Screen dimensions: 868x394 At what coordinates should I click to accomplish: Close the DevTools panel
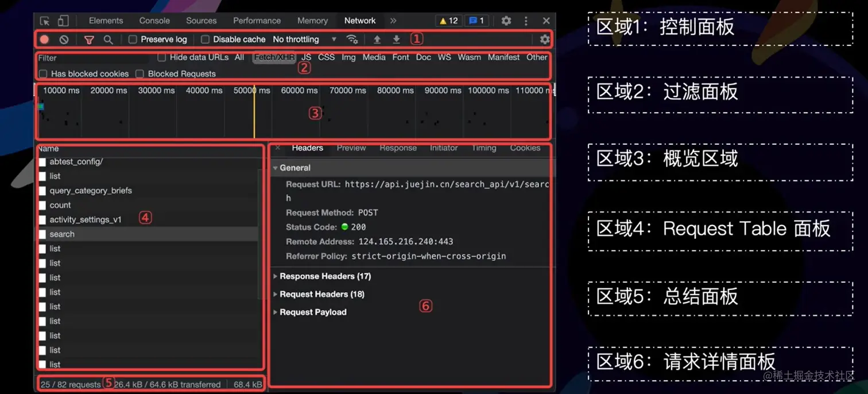pyautogui.click(x=546, y=21)
